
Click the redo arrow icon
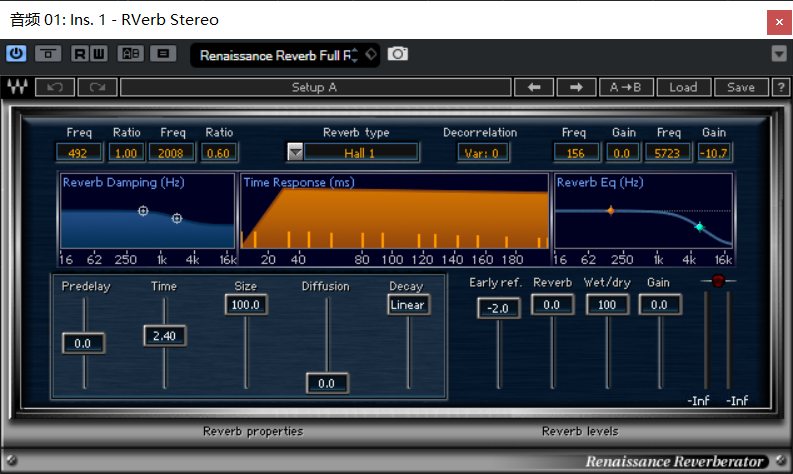click(97, 87)
